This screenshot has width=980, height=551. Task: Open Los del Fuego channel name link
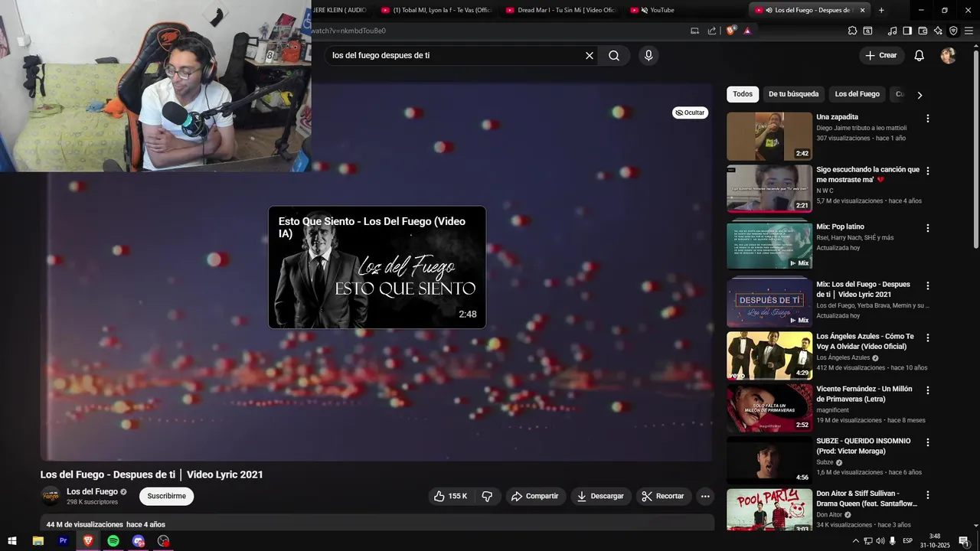[x=92, y=491]
